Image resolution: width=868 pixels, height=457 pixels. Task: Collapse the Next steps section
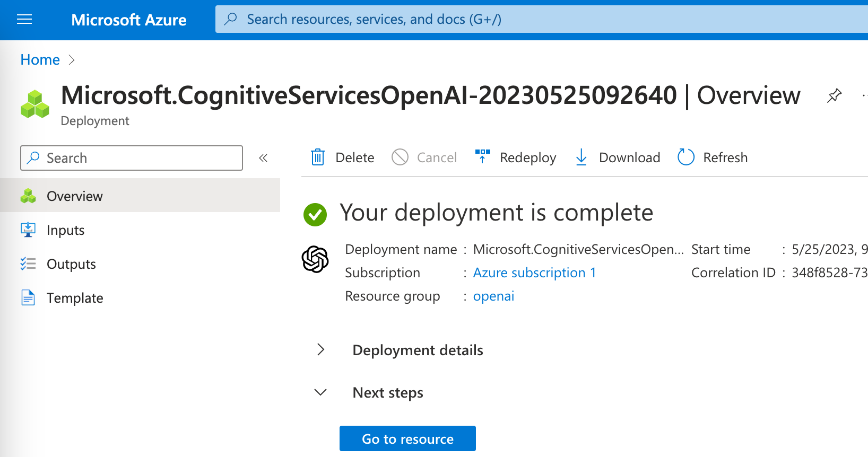pos(320,392)
